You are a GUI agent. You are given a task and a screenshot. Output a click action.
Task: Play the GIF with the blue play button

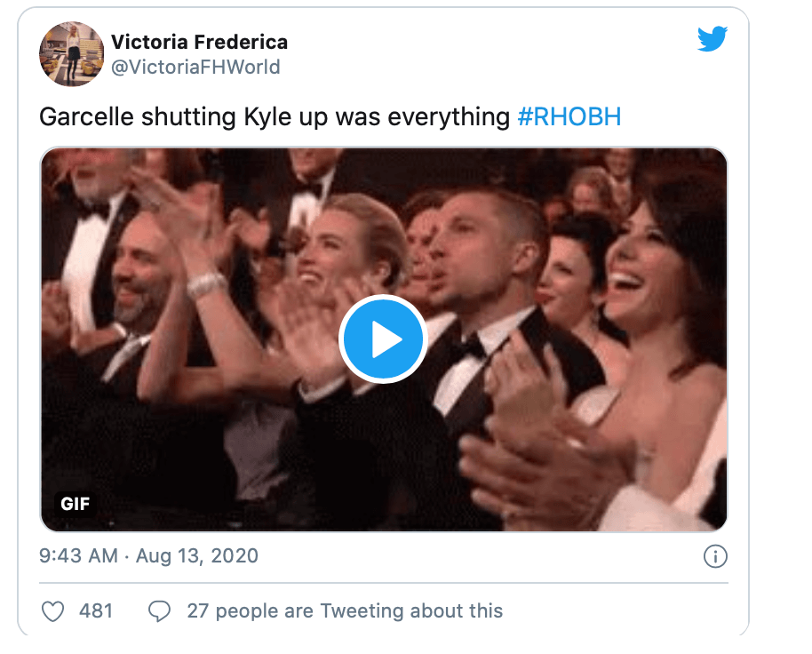tap(384, 339)
